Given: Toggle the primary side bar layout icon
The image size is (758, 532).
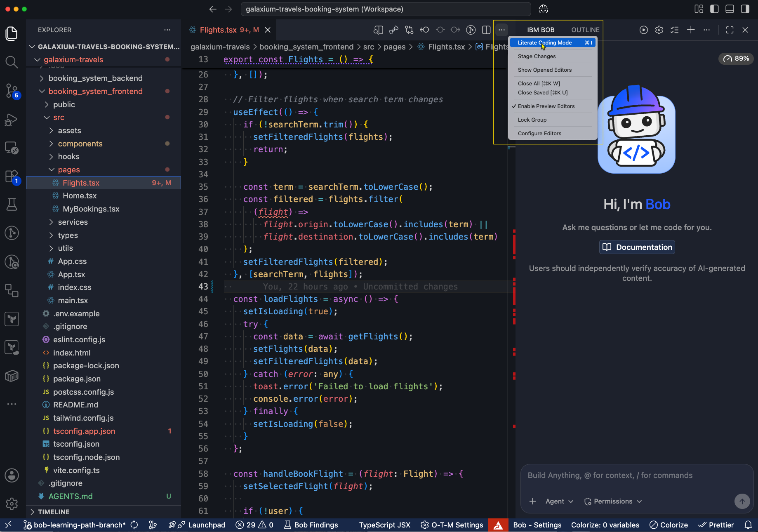Looking at the screenshot, I should 714,9.
